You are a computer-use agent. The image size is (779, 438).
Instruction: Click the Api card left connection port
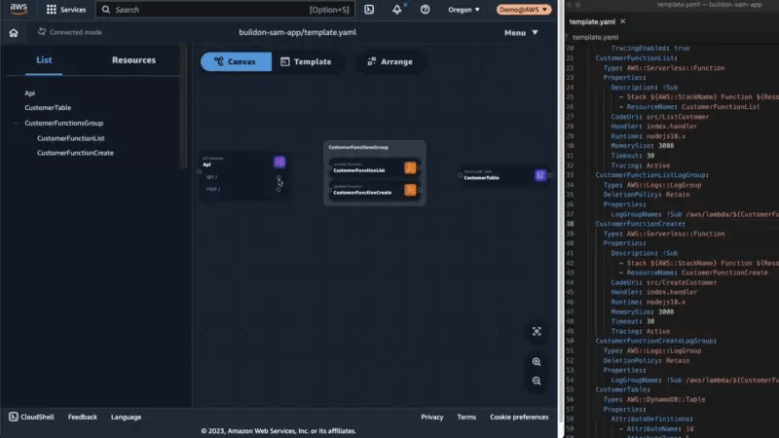click(200, 172)
